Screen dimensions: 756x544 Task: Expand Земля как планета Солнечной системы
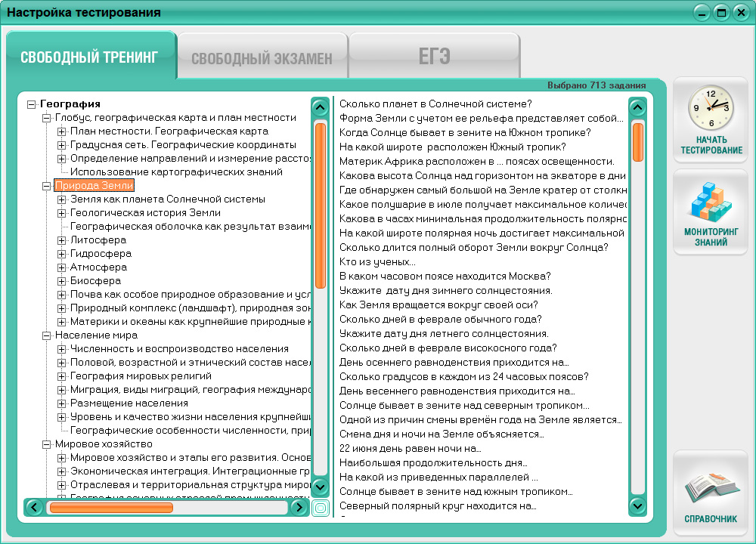click(x=62, y=199)
